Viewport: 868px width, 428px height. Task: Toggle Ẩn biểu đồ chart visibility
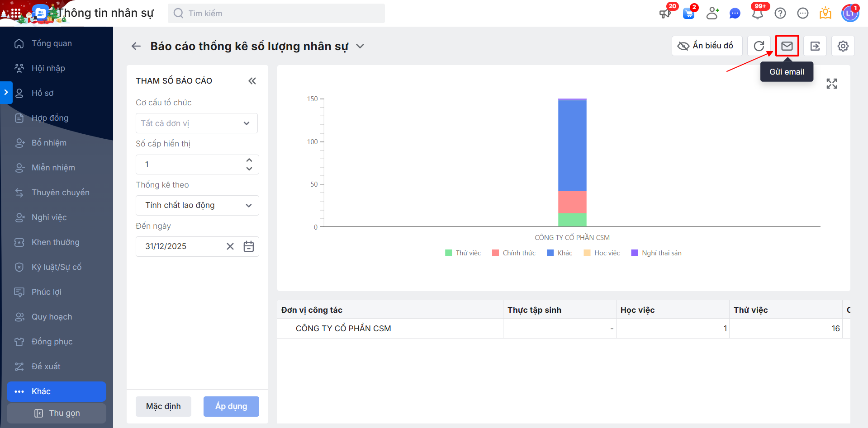pyautogui.click(x=707, y=46)
